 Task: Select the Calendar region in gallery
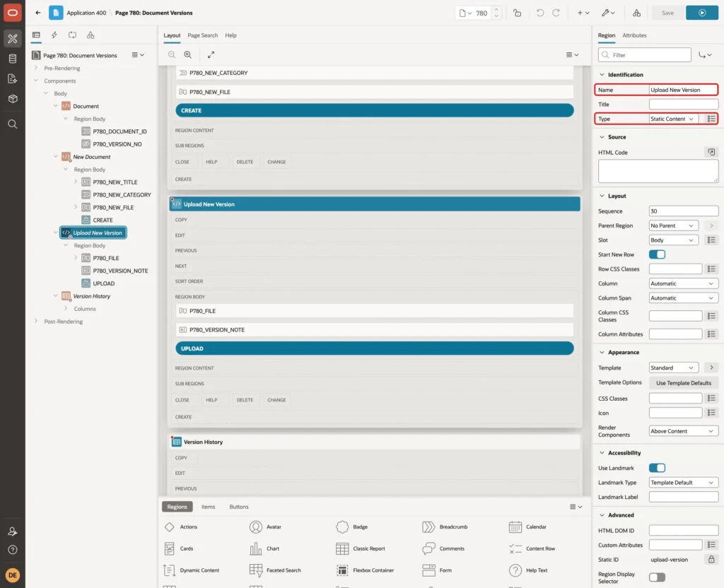527,527
